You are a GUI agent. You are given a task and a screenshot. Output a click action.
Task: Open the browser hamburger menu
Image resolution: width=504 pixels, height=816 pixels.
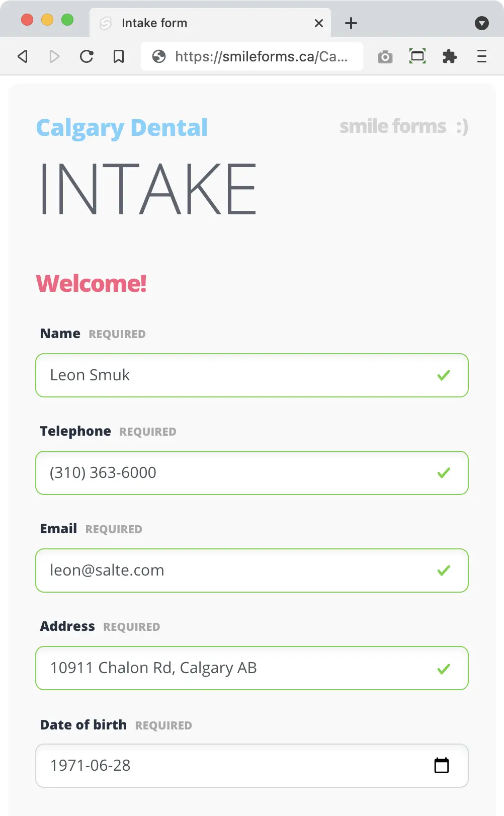coord(481,56)
